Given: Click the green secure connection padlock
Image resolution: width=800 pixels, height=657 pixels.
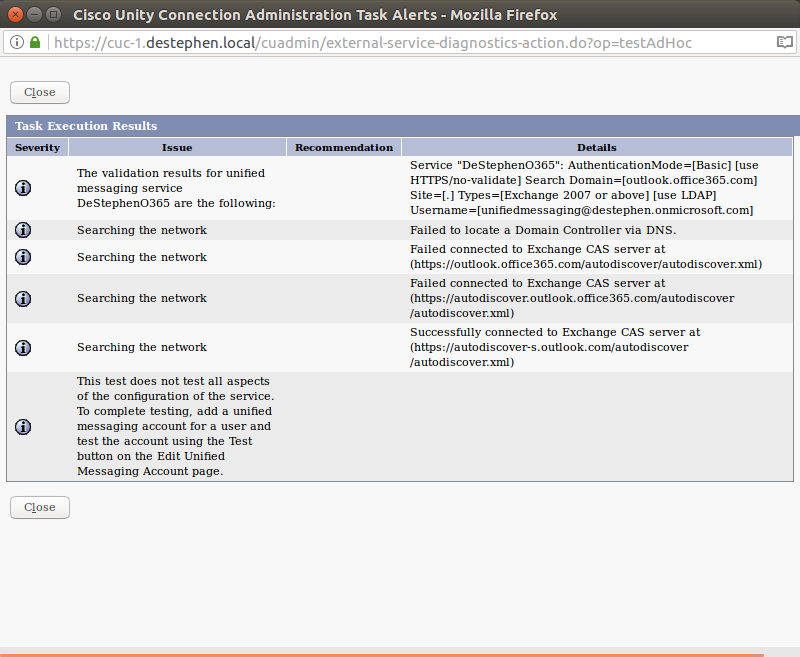Looking at the screenshot, I should [x=35, y=42].
